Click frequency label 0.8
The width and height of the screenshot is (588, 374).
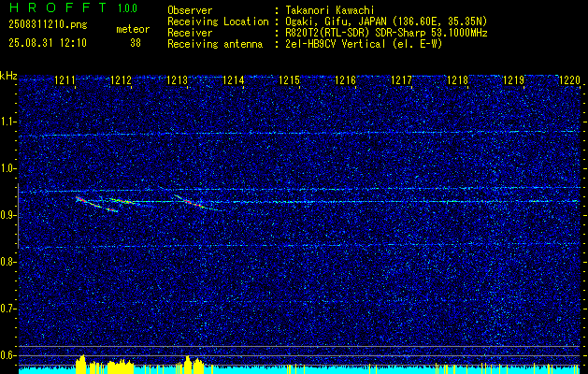click(8, 262)
